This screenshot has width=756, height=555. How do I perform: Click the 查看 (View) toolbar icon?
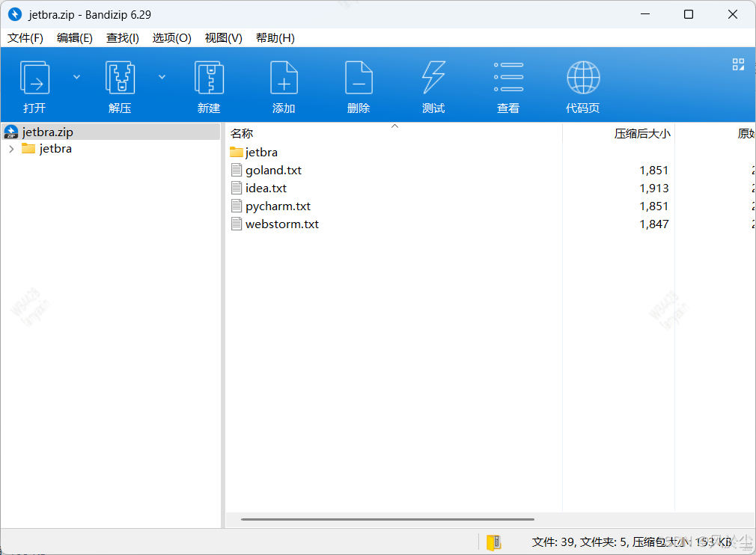[x=508, y=77]
